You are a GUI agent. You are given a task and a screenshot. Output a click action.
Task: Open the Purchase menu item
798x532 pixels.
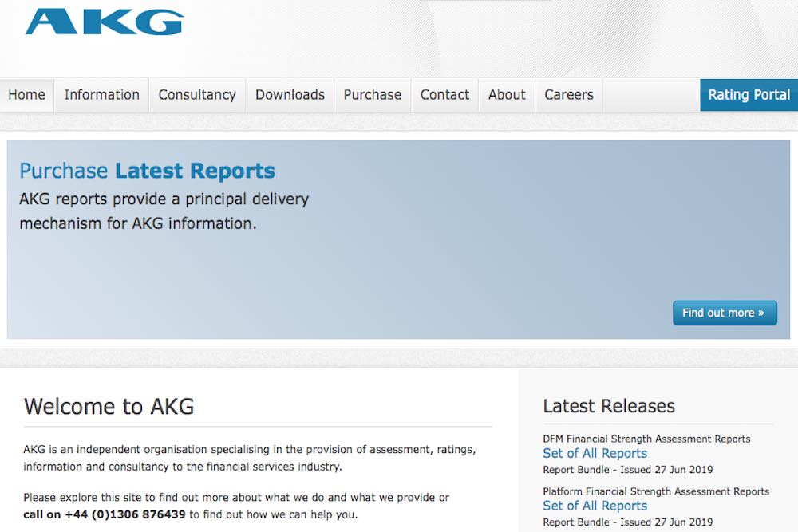coord(372,95)
